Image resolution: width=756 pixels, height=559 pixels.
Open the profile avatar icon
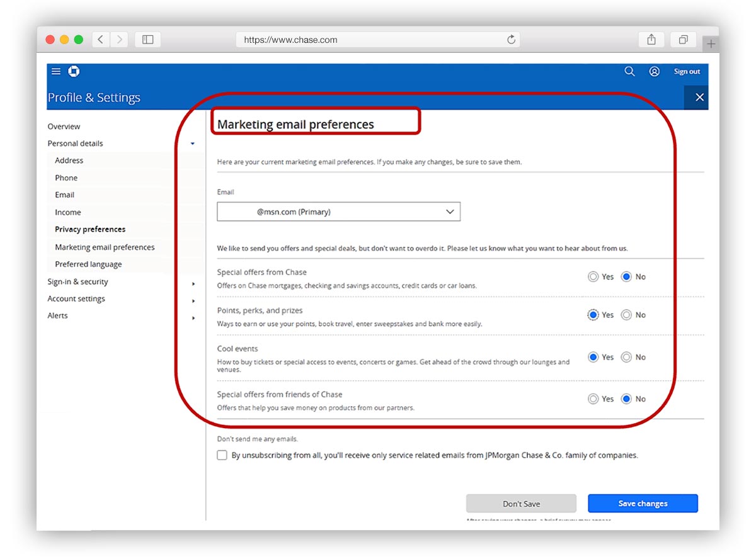(x=655, y=72)
